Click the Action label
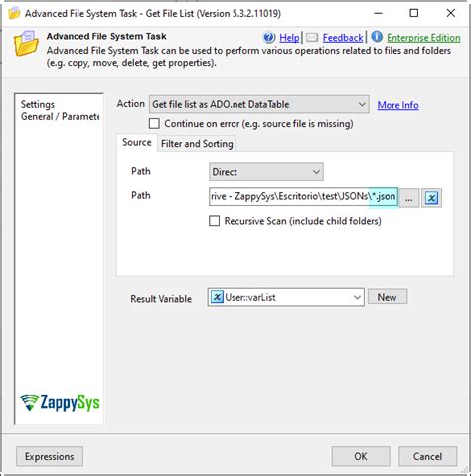Screen dimensions: 471x476 coord(131,104)
